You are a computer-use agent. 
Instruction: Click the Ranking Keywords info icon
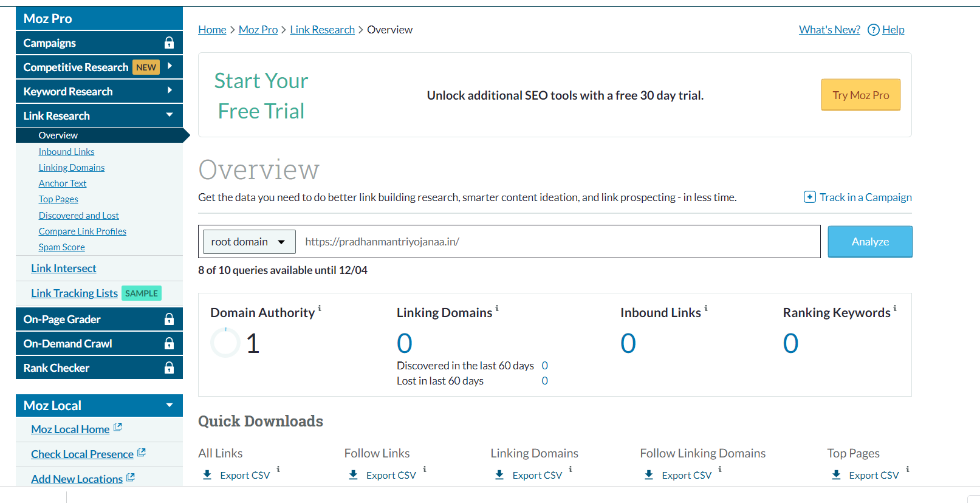(894, 309)
